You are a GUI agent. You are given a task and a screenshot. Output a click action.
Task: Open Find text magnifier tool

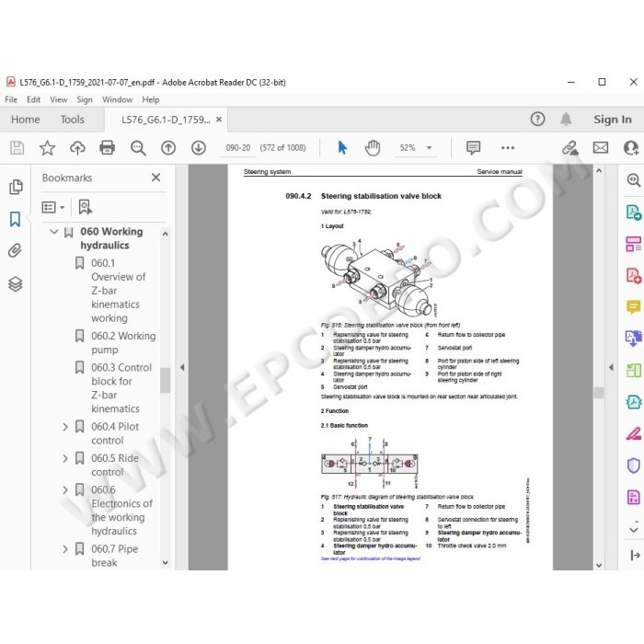point(138,148)
